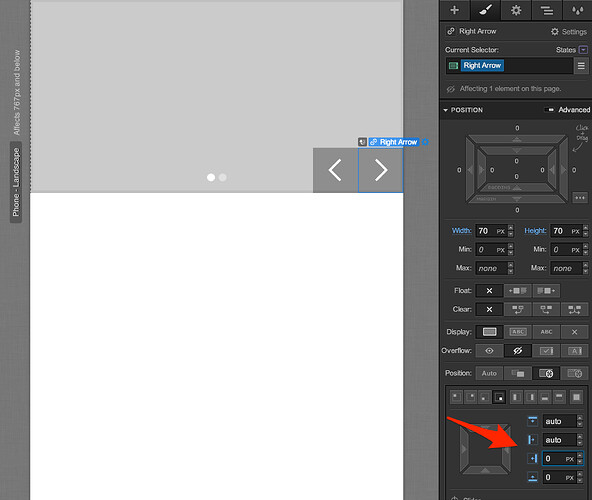Open the Interactions droplets tab

577,10
